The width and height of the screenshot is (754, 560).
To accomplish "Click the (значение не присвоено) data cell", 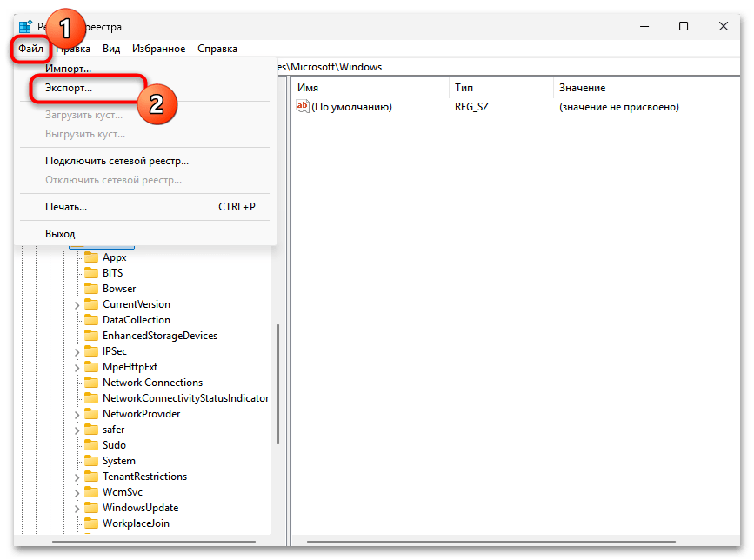I will tap(619, 107).
